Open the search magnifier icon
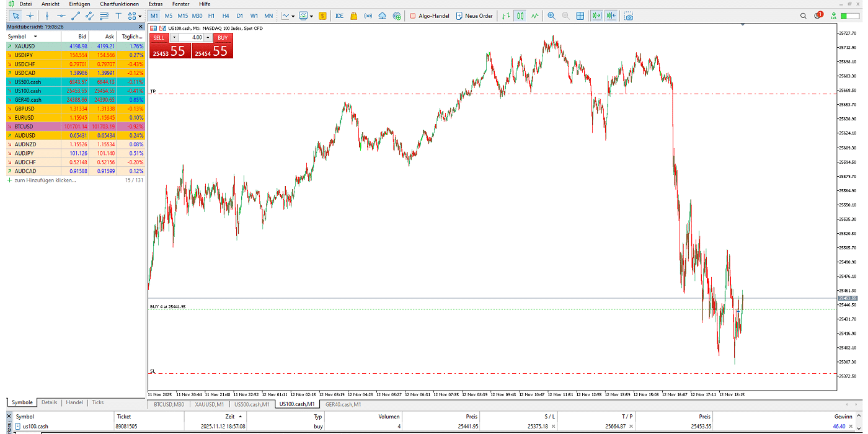Viewport: 868px width, 434px height. pos(804,15)
